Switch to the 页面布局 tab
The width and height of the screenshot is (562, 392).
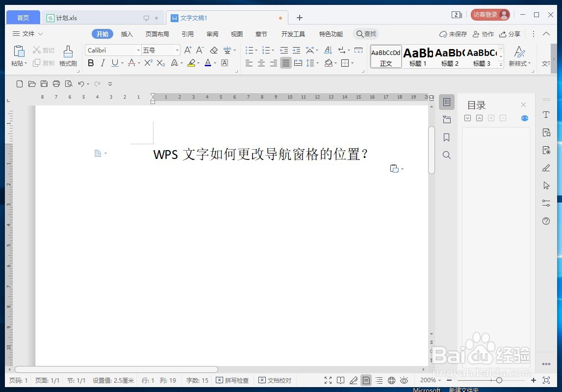[157, 34]
